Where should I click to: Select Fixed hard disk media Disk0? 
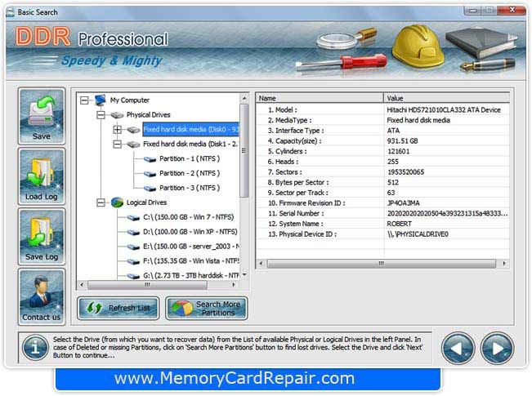tap(190, 129)
